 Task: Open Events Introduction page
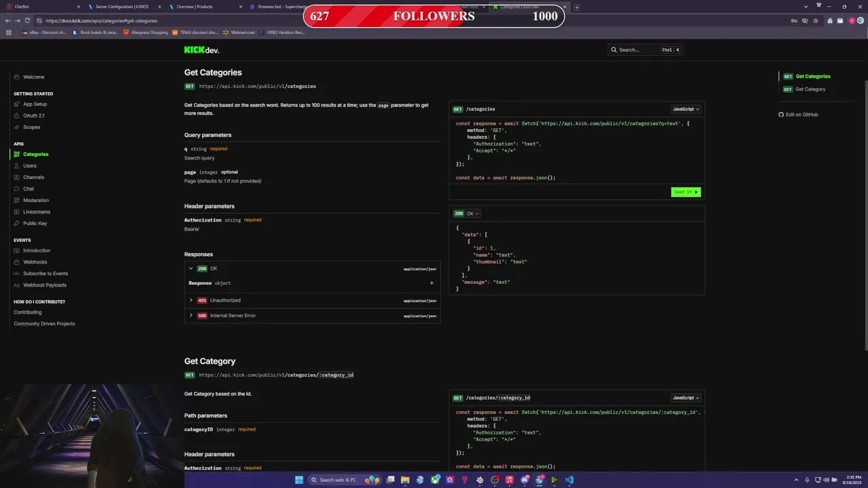pyautogui.click(x=36, y=251)
